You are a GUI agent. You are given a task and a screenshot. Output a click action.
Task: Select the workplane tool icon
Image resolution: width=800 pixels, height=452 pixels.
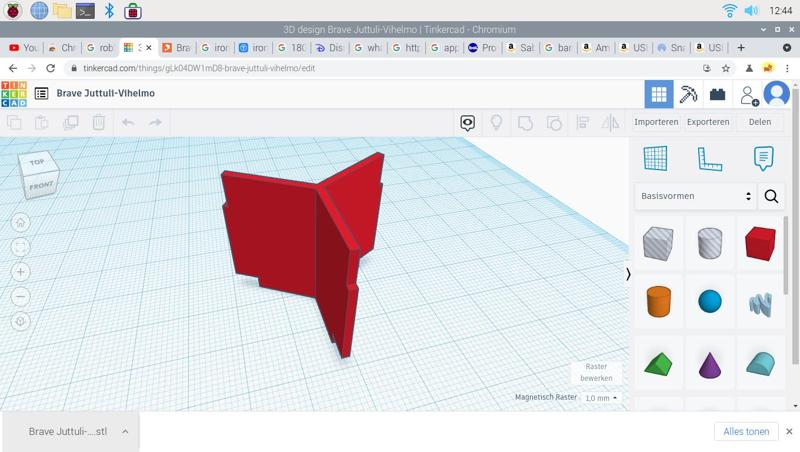click(655, 158)
